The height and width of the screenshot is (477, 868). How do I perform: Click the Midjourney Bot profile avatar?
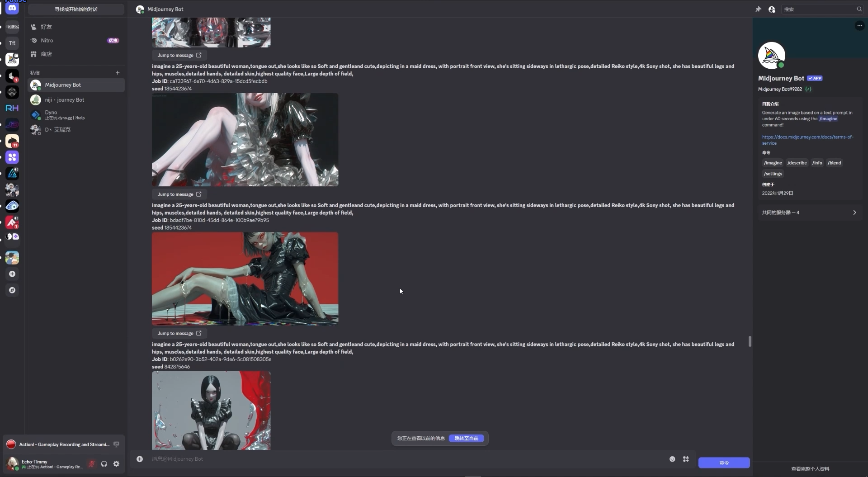[771, 56]
